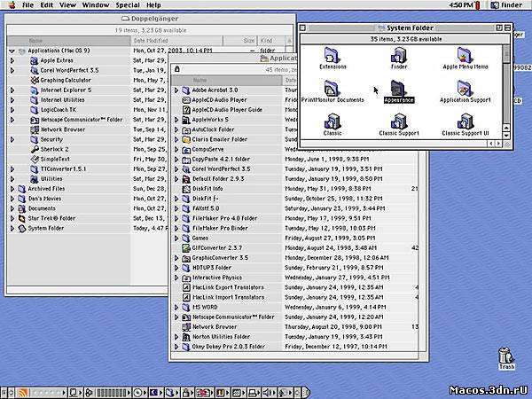Select the Finder icon in System Folder
Viewport: 532px width, 399px height.
click(399, 55)
